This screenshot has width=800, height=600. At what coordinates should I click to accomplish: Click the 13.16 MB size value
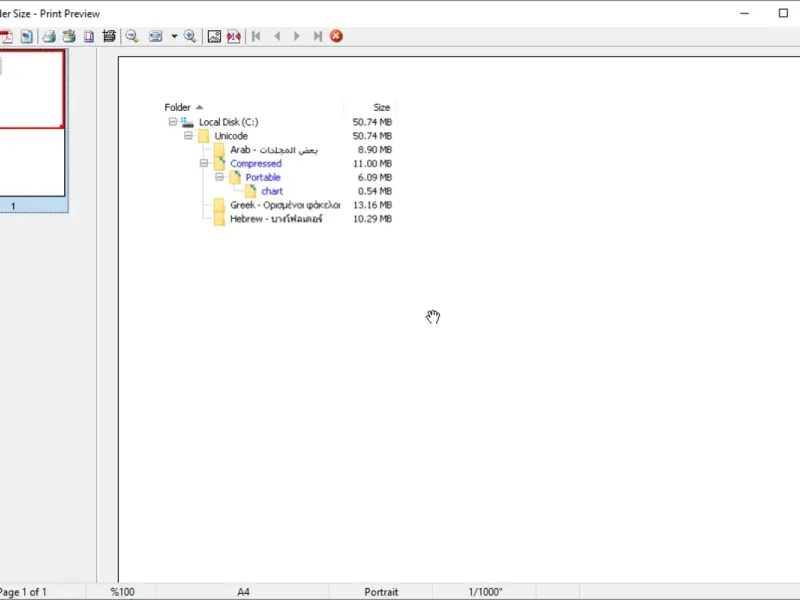point(372,205)
